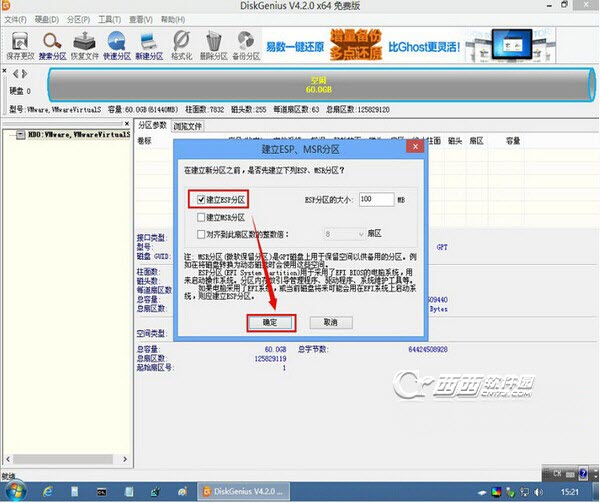
Task: Uncheck the 建立ESP分区 checkbox
Action: pyautogui.click(x=202, y=200)
